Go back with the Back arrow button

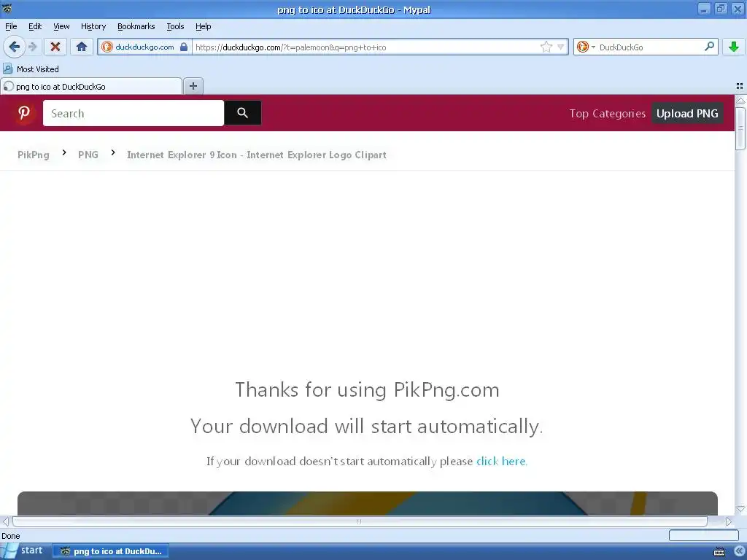15,47
